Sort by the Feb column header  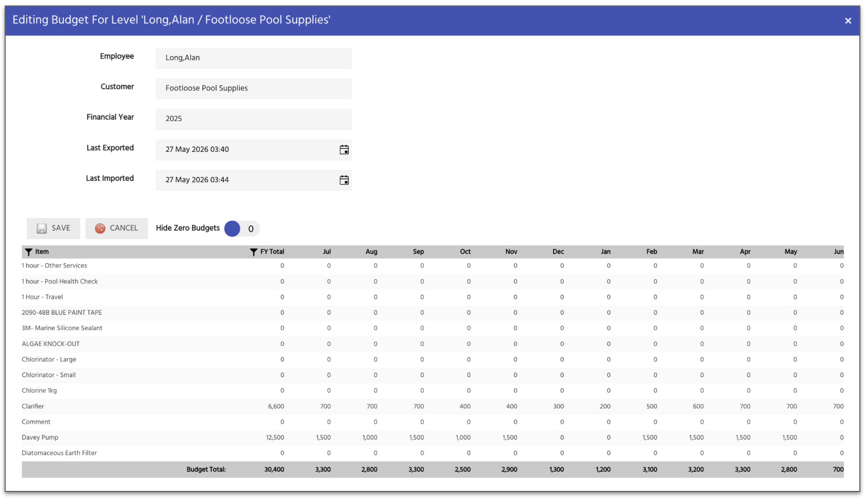point(652,252)
